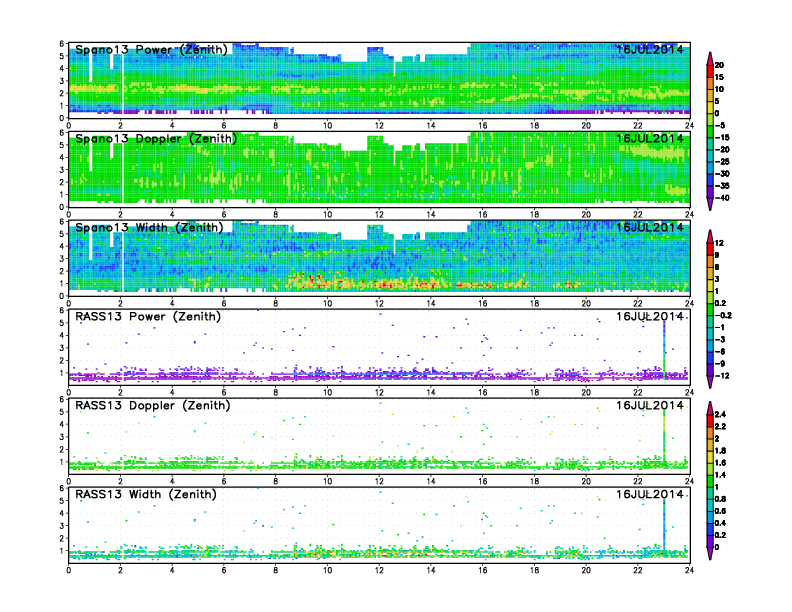Viewport: 792px width, 612px height.
Task: Click hour 12 tick under Spano13 Power panel
Action: pyautogui.click(x=379, y=126)
